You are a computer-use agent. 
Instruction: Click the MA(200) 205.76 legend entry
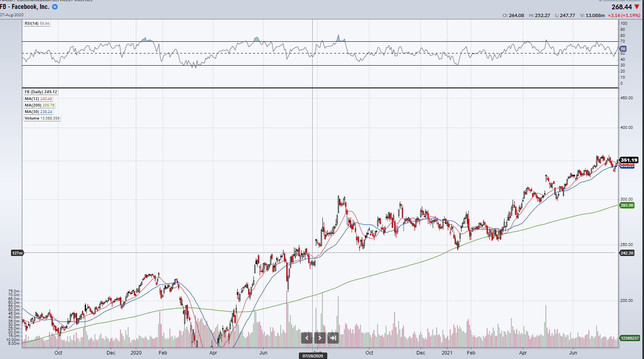coord(39,105)
